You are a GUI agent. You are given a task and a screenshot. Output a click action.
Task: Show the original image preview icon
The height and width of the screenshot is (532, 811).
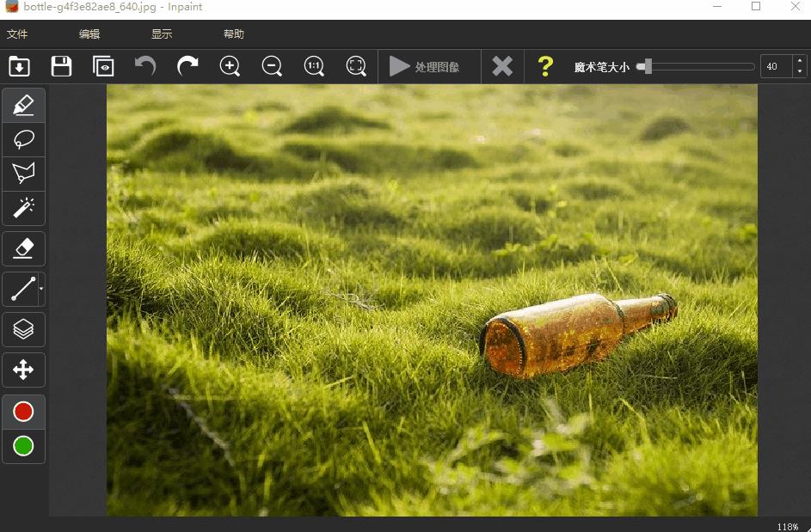(x=103, y=66)
